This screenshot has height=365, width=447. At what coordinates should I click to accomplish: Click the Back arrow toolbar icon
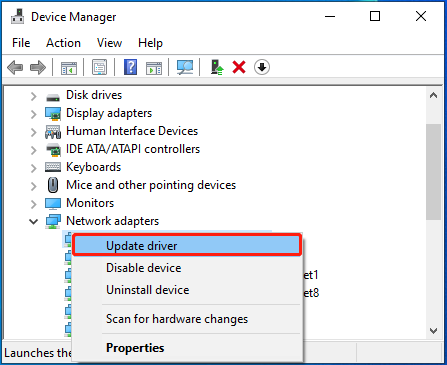pos(15,67)
